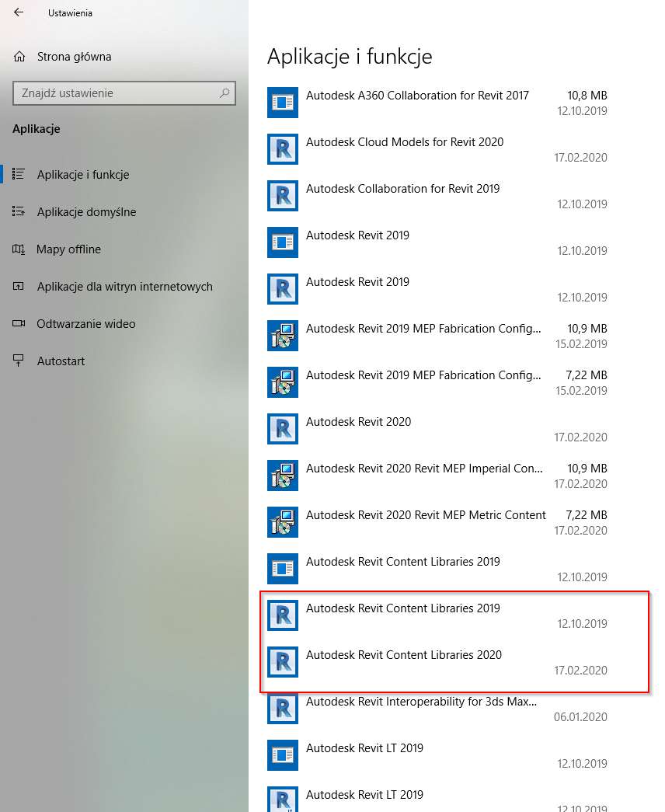Select the Autodesk Revit 2020 R icon

[x=283, y=429]
